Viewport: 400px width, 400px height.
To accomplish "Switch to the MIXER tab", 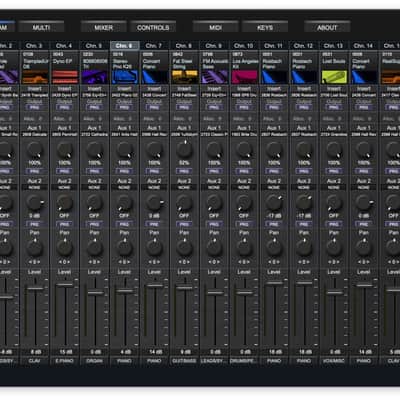I will point(104,27).
